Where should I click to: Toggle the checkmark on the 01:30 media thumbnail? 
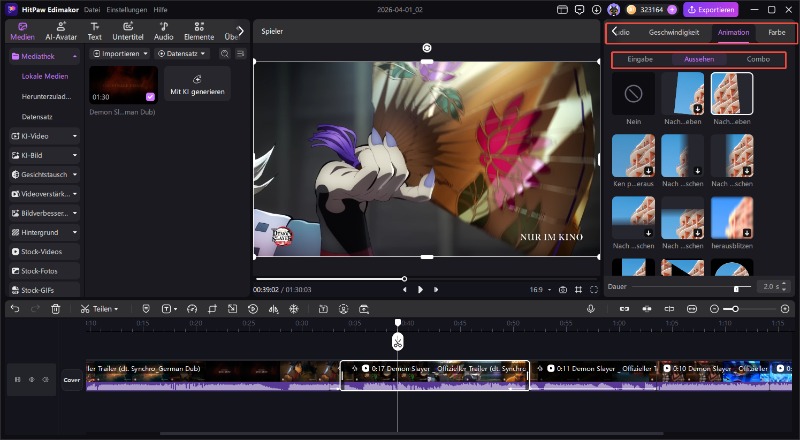[150, 96]
